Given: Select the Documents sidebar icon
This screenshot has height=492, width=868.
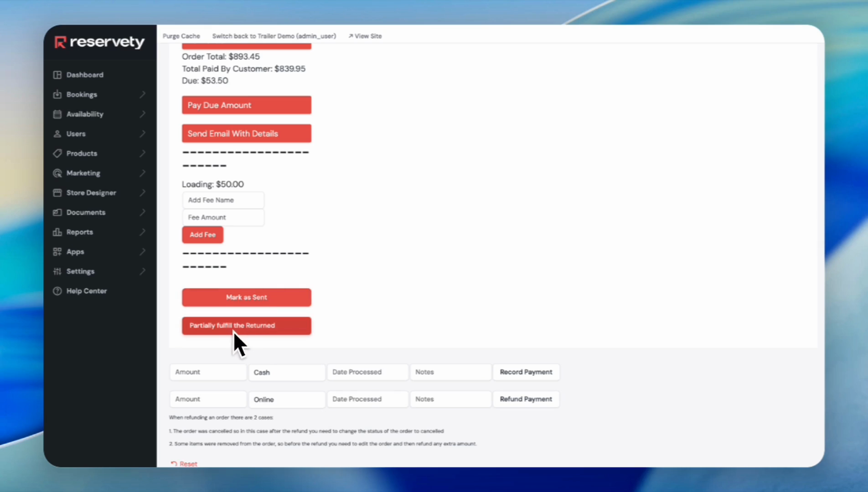Looking at the screenshot, I should [57, 212].
